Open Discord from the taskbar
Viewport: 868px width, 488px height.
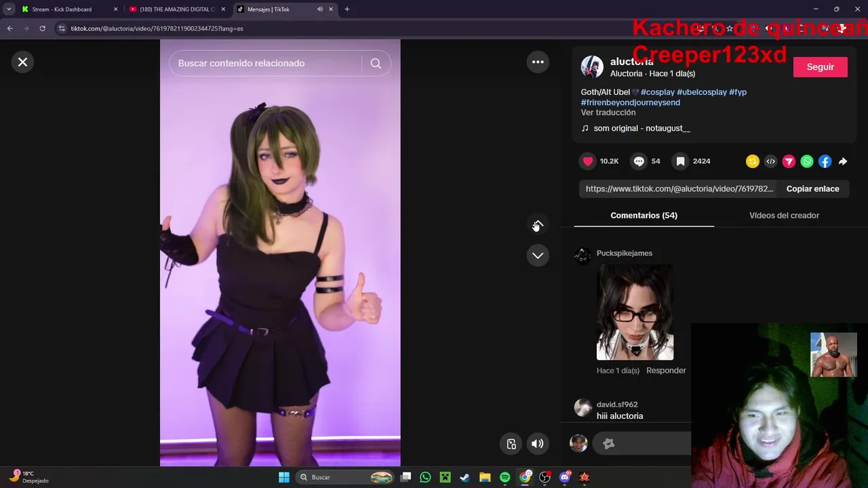coord(564,477)
